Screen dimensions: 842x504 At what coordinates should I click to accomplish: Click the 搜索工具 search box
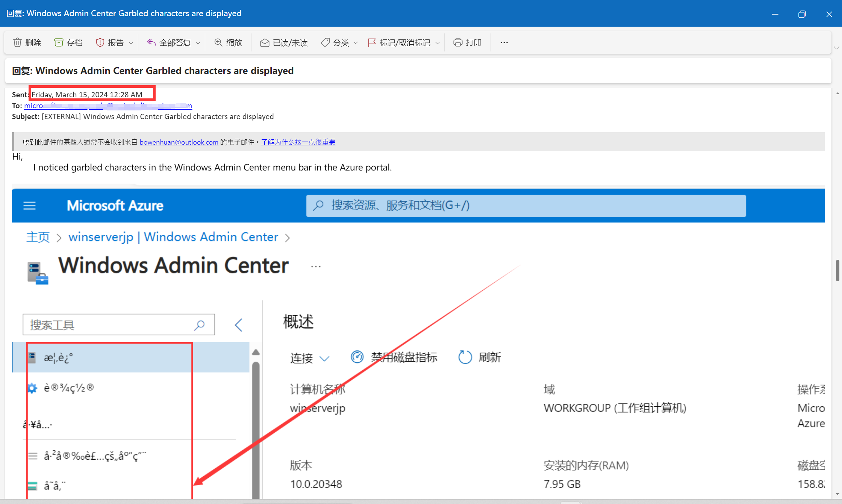coord(119,324)
